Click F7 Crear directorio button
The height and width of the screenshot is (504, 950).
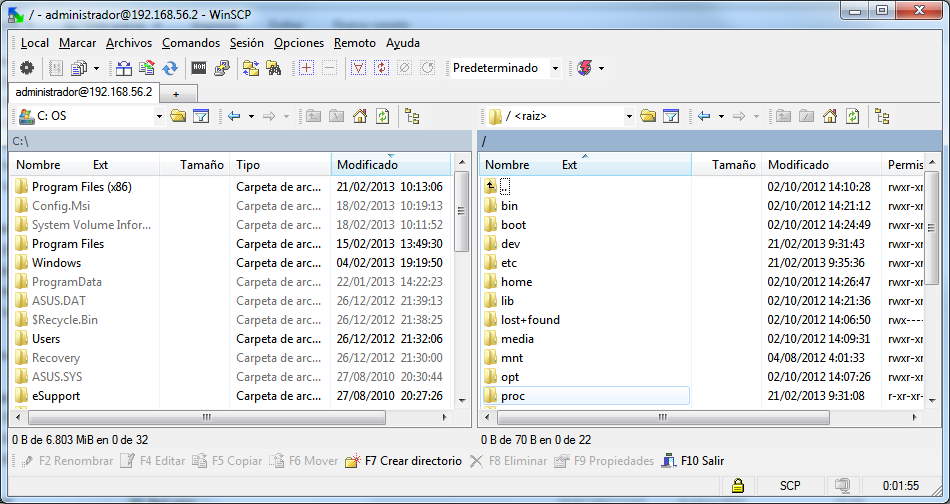point(404,461)
